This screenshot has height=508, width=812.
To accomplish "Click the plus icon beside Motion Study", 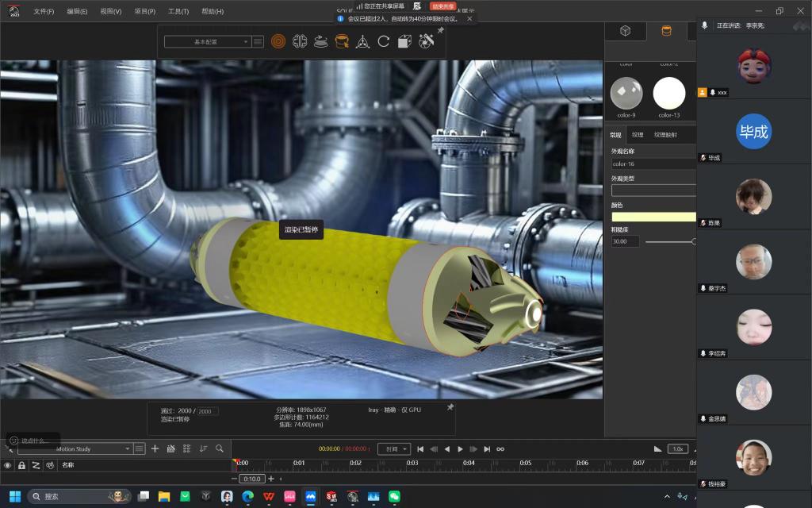I will (x=155, y=448).
